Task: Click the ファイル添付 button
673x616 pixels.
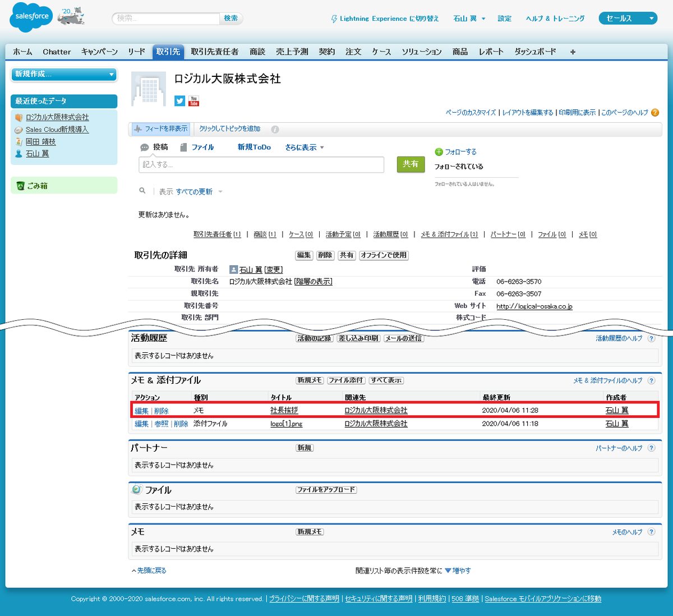Action: (346, 380)
